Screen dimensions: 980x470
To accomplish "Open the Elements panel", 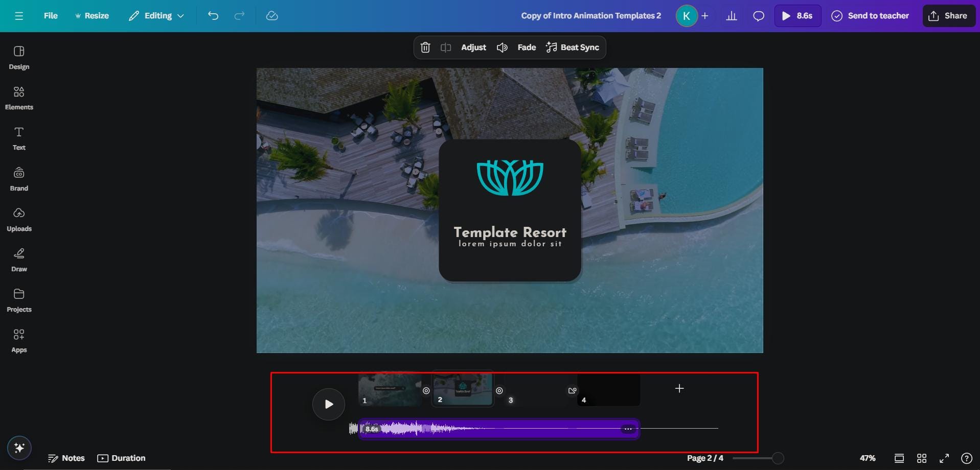I will [19, 98].
